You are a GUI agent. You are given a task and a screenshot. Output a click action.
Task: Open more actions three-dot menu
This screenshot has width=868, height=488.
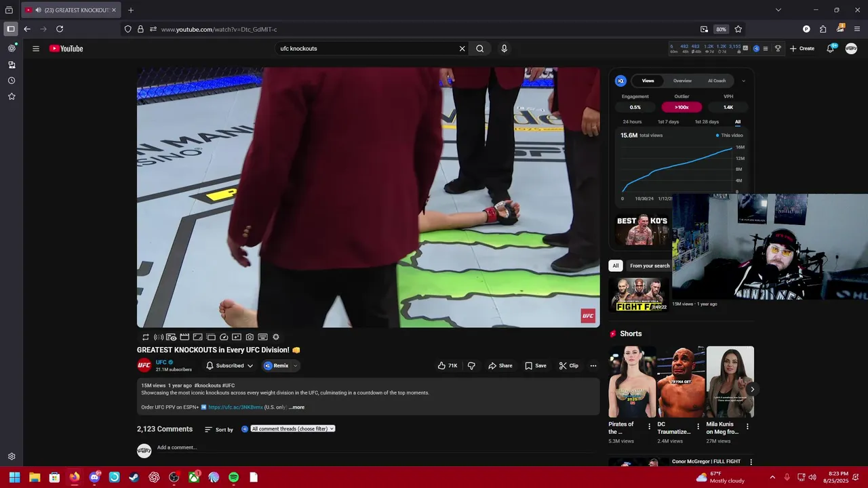click(593, 365)
